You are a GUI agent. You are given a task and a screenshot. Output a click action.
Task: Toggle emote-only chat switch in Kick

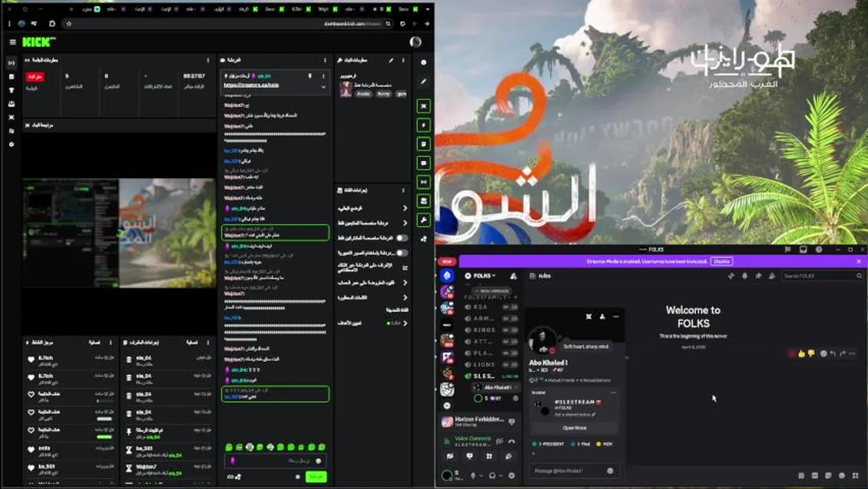(402, 253)
